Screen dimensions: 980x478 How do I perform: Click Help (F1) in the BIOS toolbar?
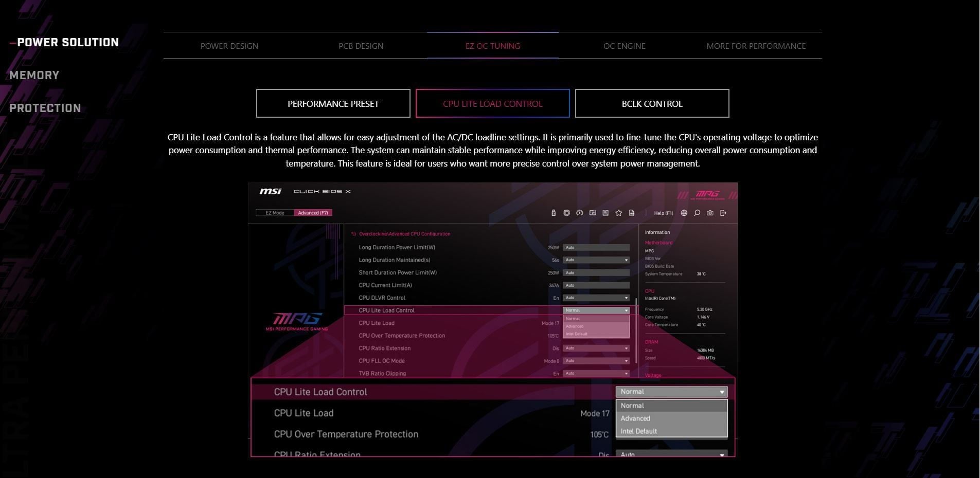[663, 213]
